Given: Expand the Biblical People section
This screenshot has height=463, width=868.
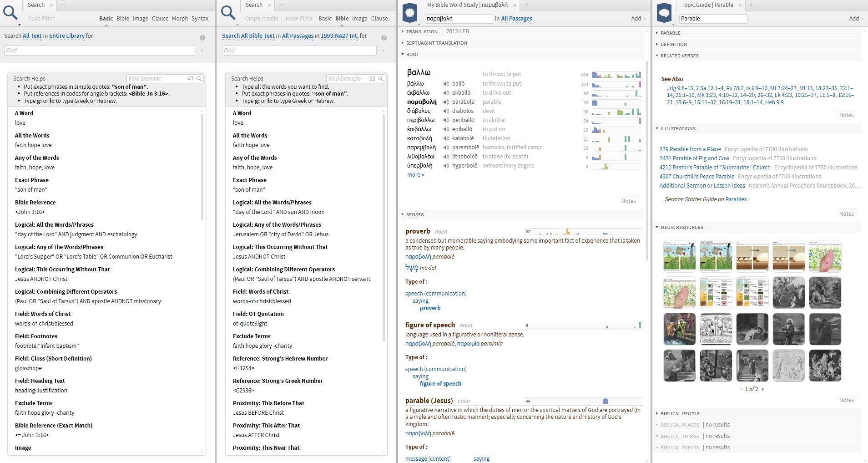Looking at the screenshot, I should coord(657,413).
